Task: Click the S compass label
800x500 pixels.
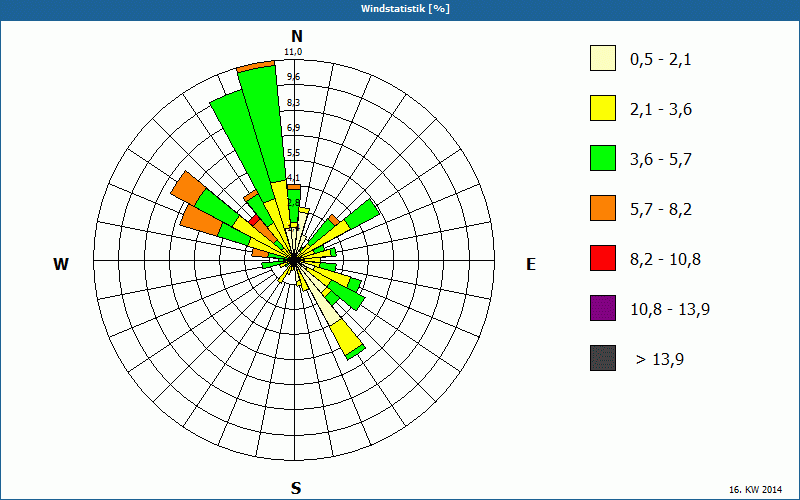Action: [296, 488]
